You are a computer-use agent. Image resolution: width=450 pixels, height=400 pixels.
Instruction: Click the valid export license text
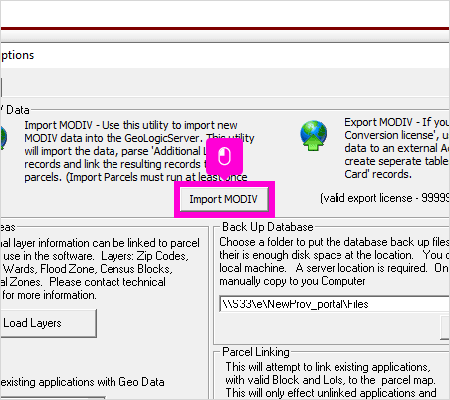[x=385, y=198]
